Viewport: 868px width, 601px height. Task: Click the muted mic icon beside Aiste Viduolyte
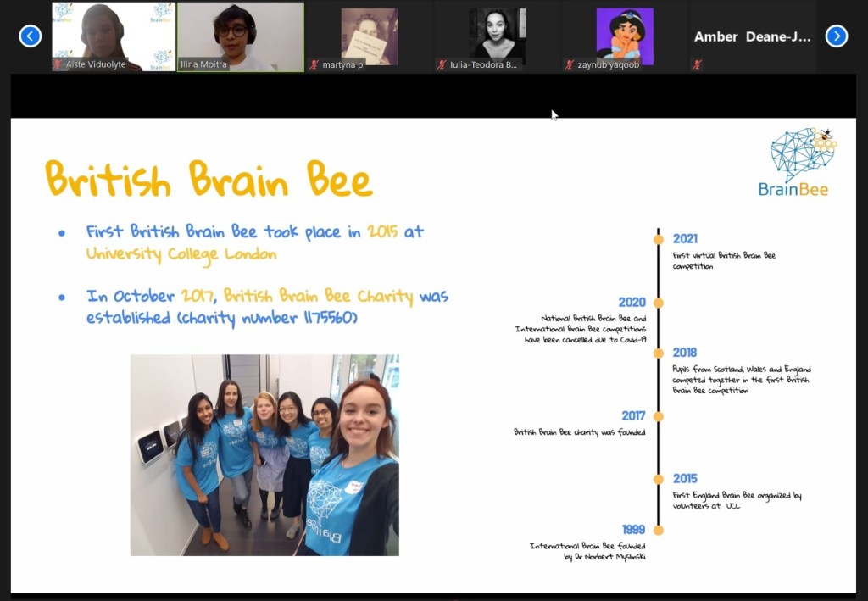coord(58,64)
